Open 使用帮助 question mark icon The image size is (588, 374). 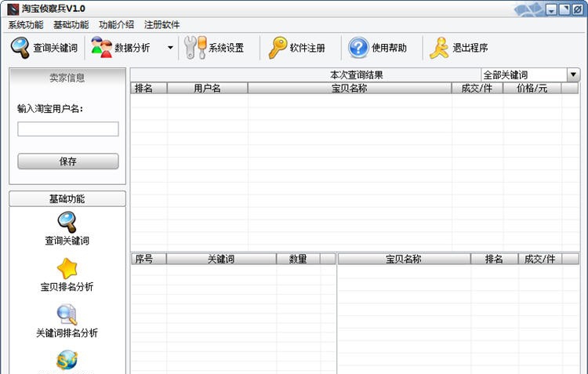[358, 48]
